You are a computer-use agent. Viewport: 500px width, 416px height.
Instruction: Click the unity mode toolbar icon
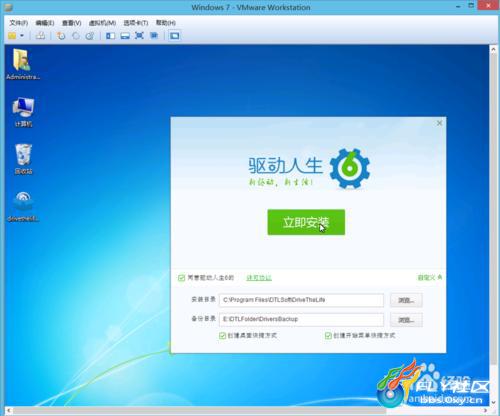pos(154,36)
